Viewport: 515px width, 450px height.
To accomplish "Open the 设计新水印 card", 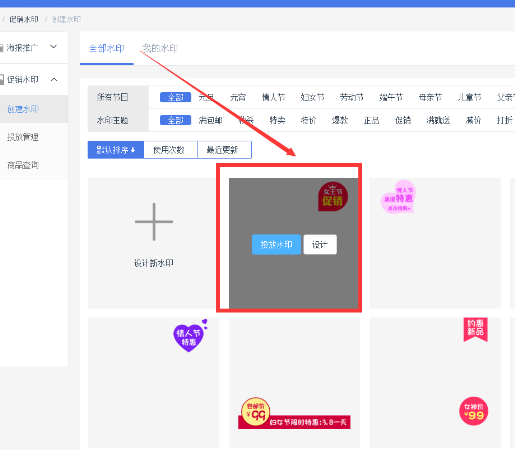I will click(154, 243).
